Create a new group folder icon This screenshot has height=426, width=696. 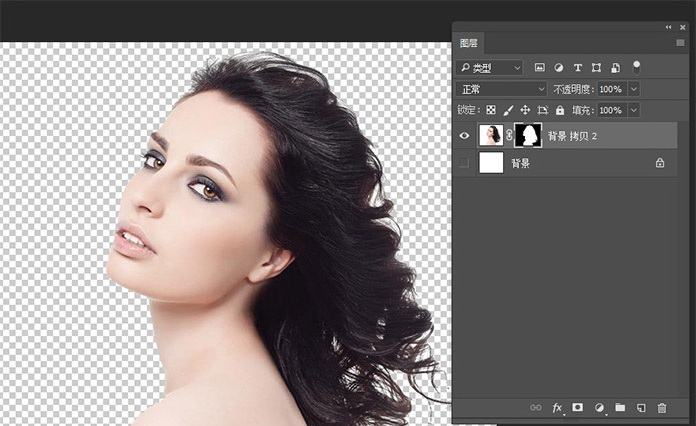620,407
